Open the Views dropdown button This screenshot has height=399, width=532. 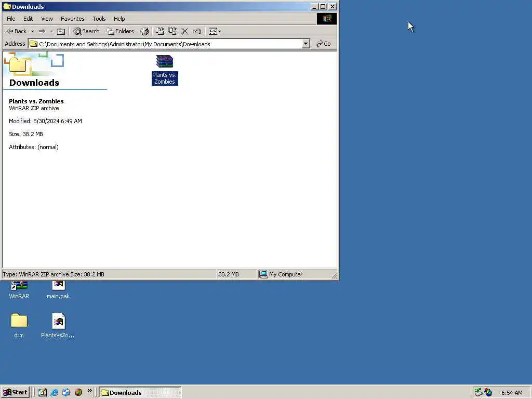point(215,31)
